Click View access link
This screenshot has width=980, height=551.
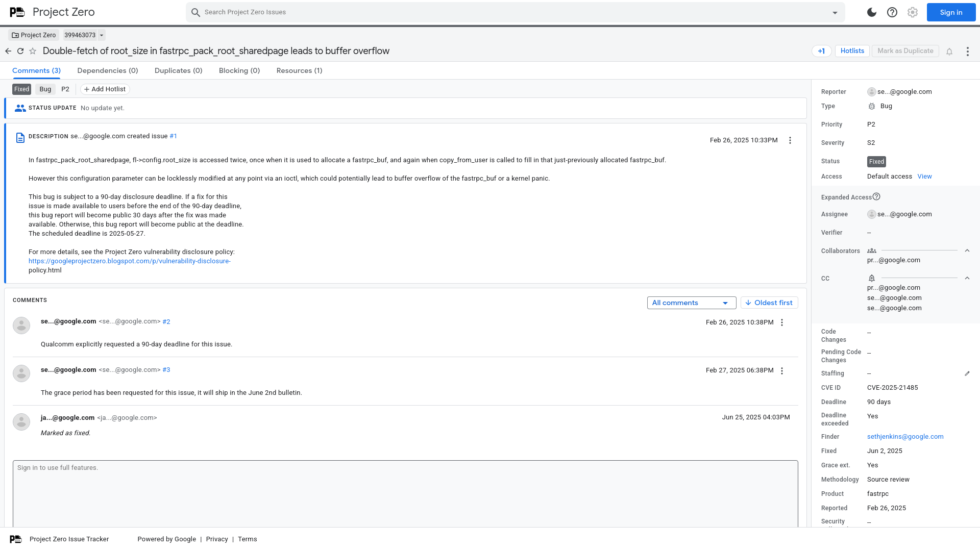tap(924, 177)
